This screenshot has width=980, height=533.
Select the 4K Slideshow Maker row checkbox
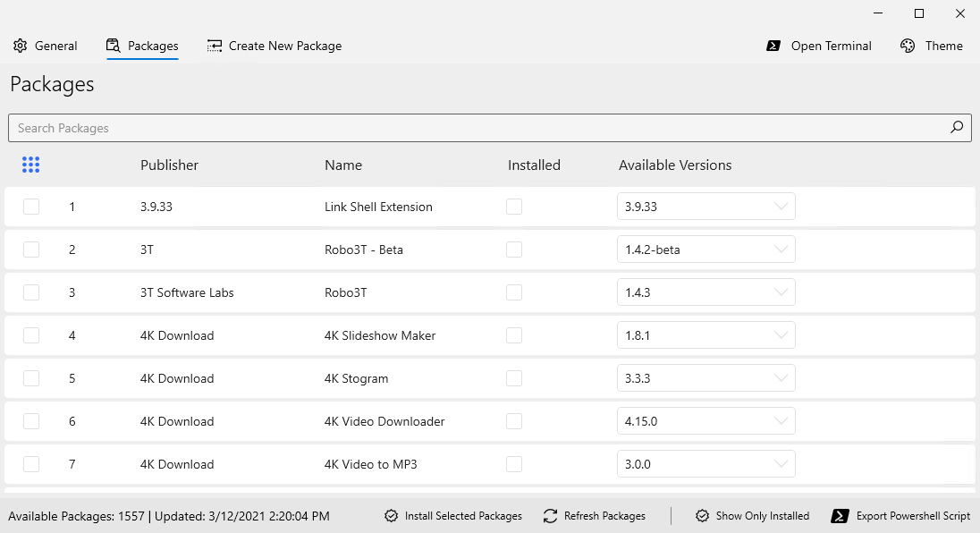[x=31, y=335]
